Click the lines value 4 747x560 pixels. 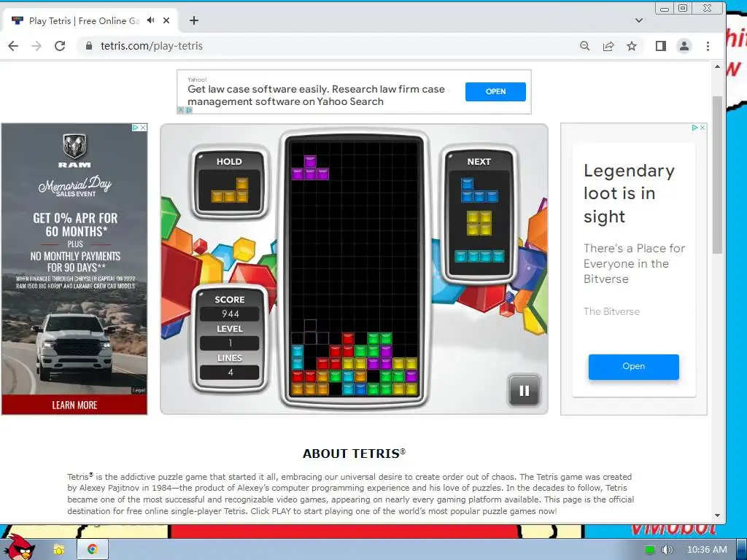click(x=230, y=373)
